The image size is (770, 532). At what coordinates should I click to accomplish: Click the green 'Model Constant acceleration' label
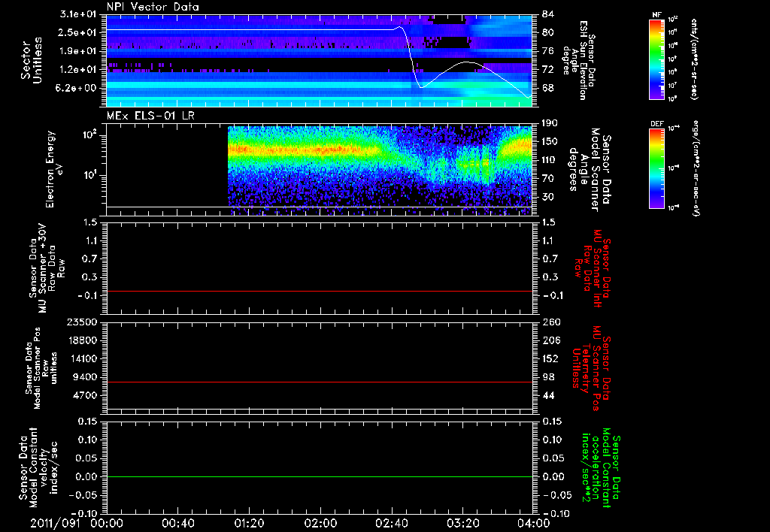tap(601, 467)
